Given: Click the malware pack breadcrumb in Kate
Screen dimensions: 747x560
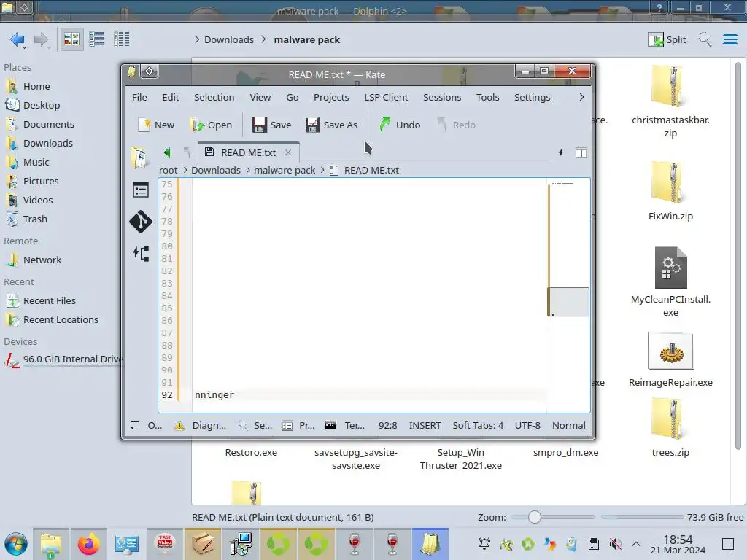Looking at the screenshot, I should [x=285, y=170].
